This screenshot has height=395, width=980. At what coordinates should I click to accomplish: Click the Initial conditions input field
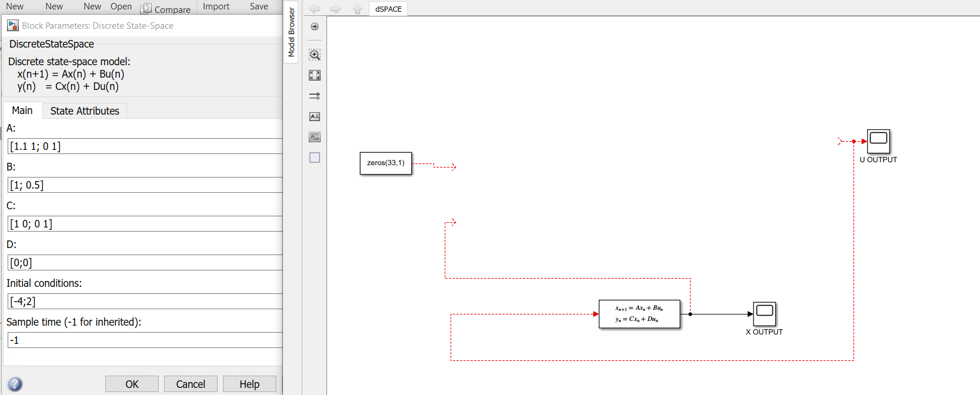click(145, 302)
